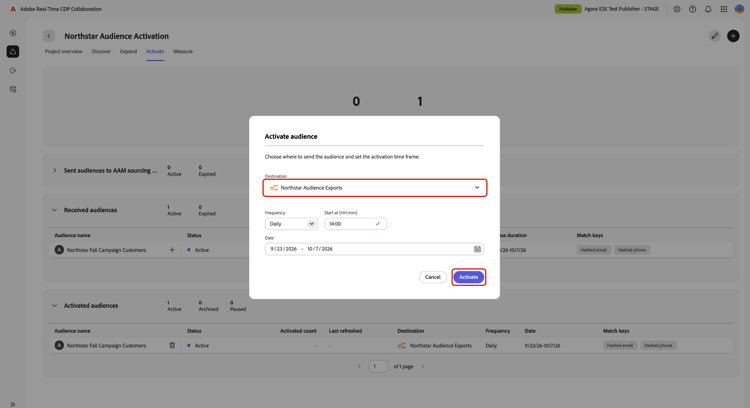The height and width of the screenshot is (408, 750).
Task: Edit project with pencil icon
Action: pyautogui.click(x=715, y=36)
